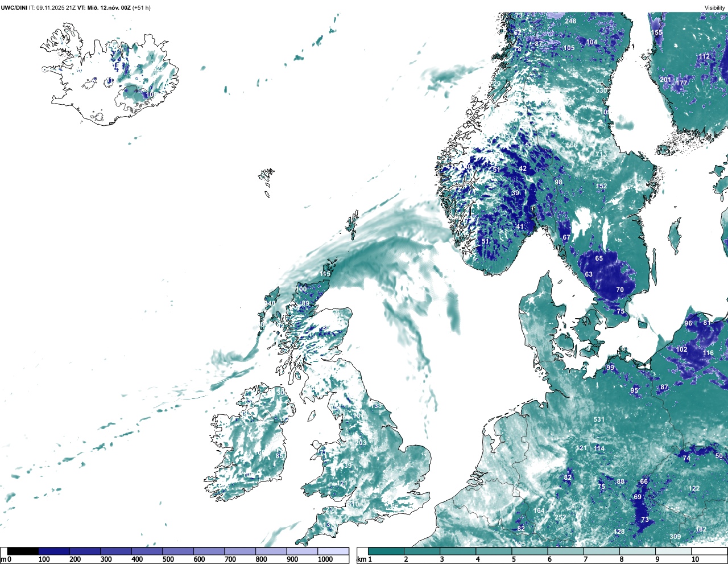Click the map value '98' near the Norway-Sweden border
The height and width of the screenshot is (564, 728).
click(559, 182)
